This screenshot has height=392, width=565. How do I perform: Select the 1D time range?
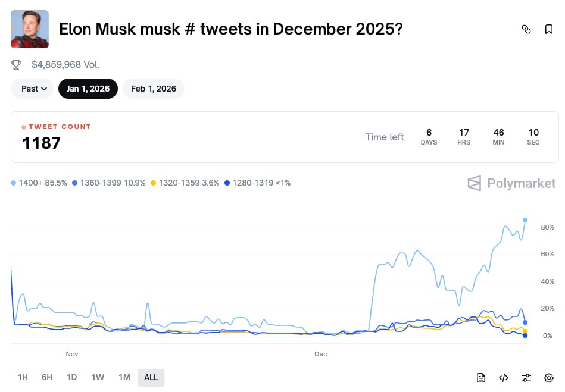click(72, 377)
